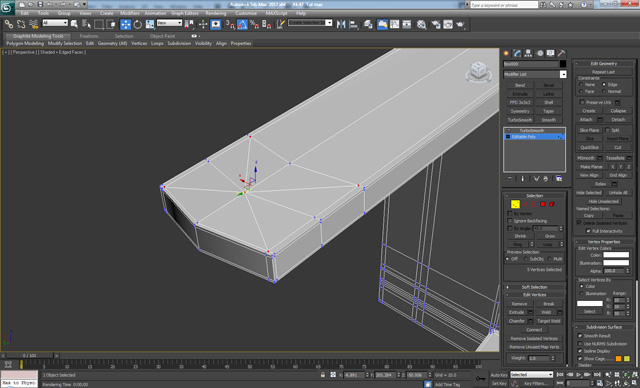The height and width of the screenshot is (388, 640).
Task: Collapse the Edit Geometry rollout
Action: click(604, 64)
